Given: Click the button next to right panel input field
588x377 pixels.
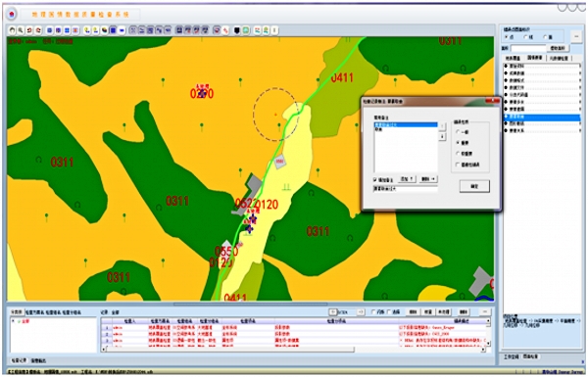Looking at the screenshot, I should (x=558, y=48).
